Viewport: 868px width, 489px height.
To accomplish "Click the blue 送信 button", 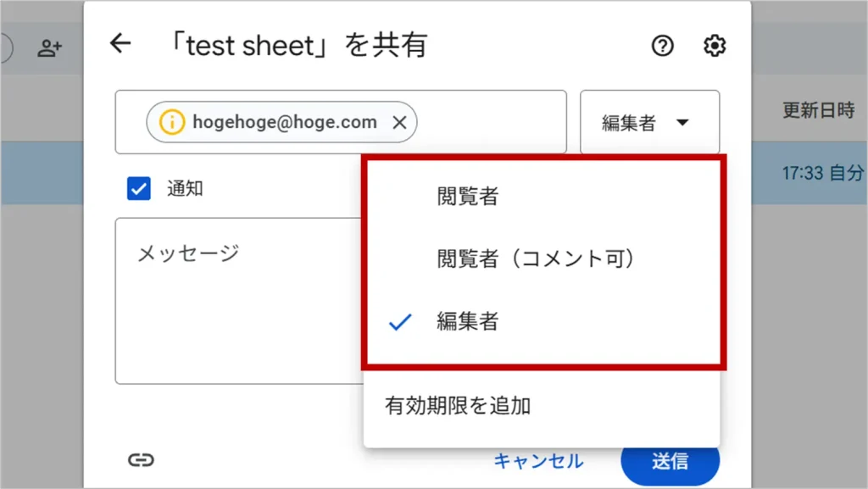I will click(x=670, y=462).
